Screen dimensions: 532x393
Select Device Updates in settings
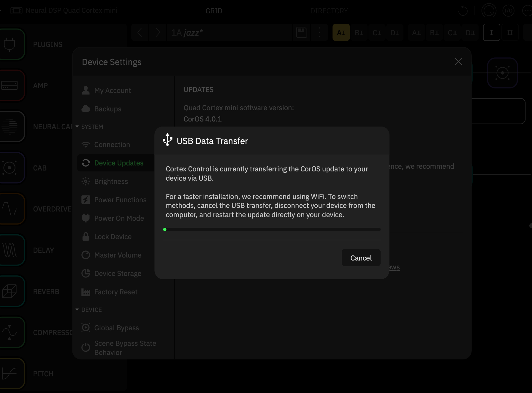pos(116,163)
